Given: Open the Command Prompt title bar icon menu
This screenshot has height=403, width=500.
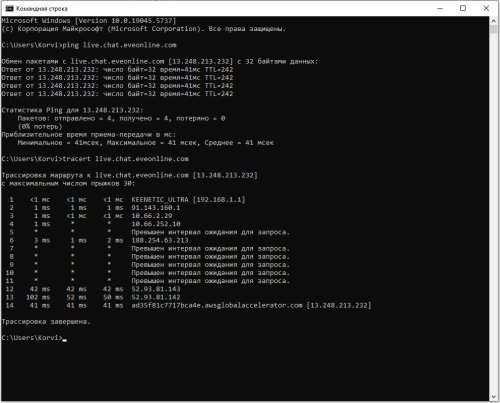Looking at the screenshot, I should [x=9, y=8].
